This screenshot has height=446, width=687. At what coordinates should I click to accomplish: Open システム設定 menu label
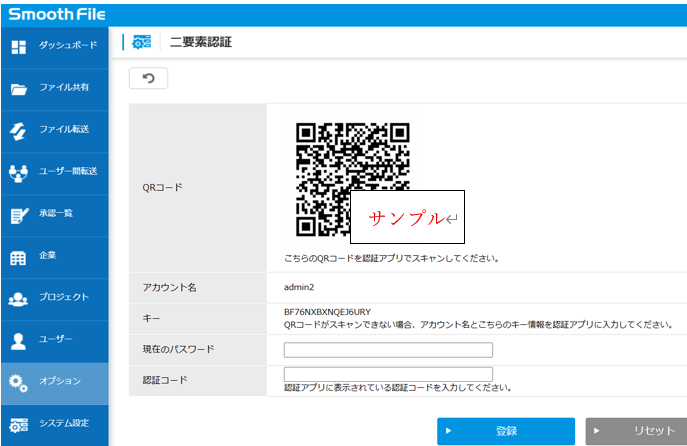[x=64, y=423]
